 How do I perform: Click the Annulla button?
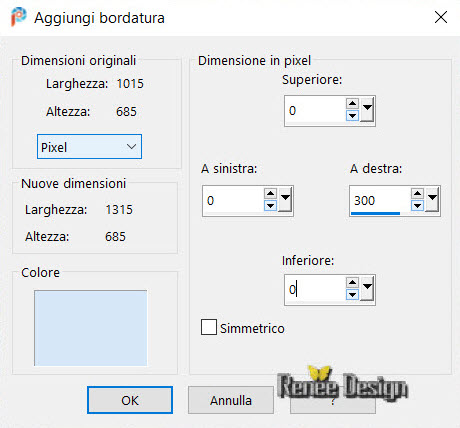point(231,400)
